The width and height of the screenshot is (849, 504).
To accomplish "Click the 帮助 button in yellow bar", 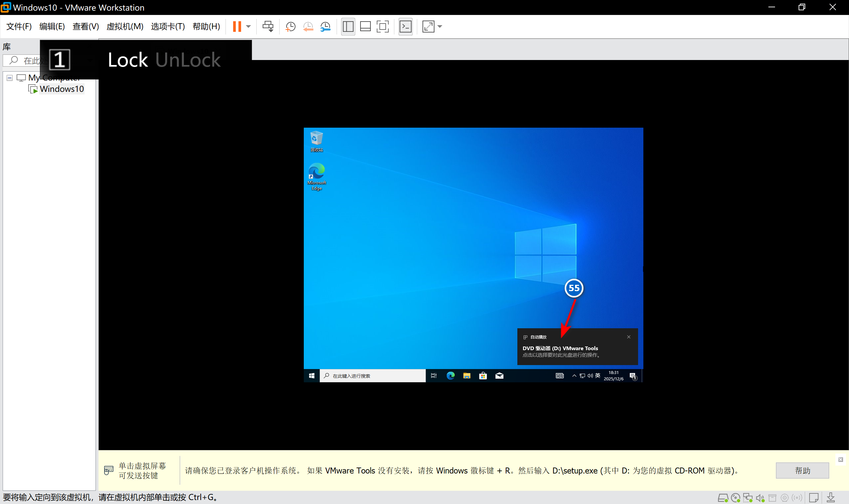I will coord(802,471).
